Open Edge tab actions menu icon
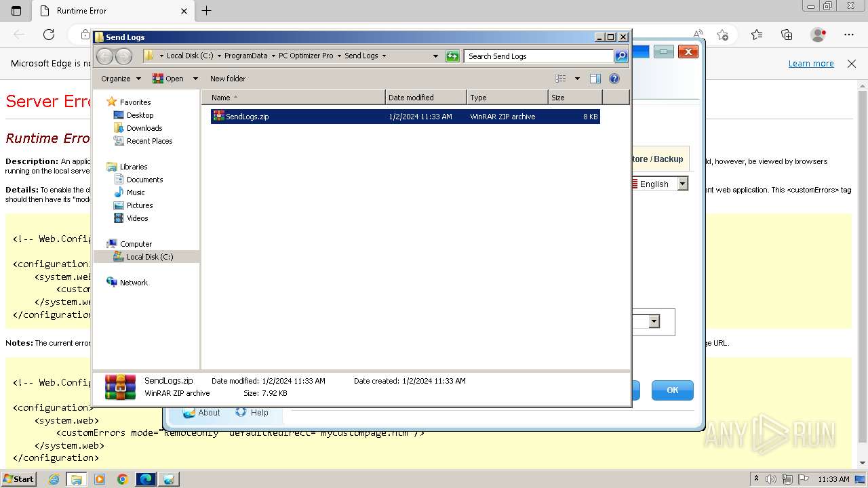Viewport: 868px width, 488px height. pyautogui.click(x=16, y=11)
